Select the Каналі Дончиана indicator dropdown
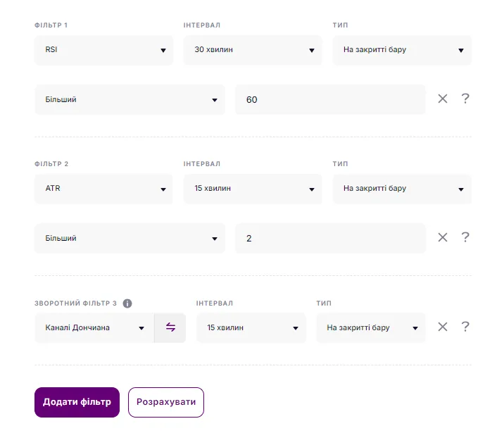This screenshot has height=433, width=504. [x=94, y=328]
